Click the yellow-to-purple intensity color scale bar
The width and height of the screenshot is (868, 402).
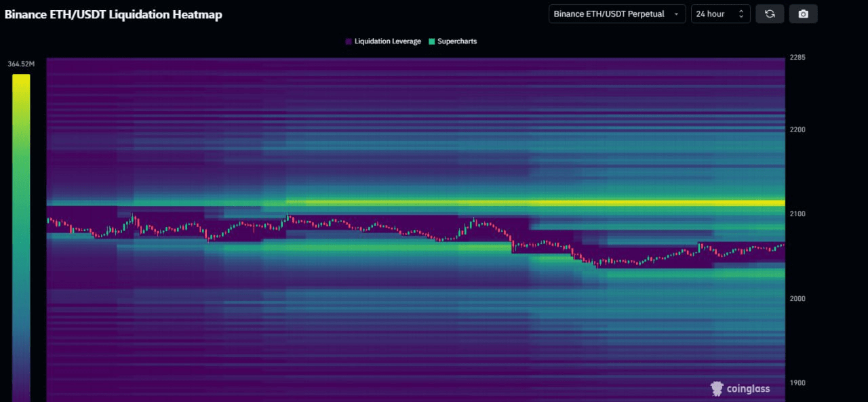pos(21,237)
